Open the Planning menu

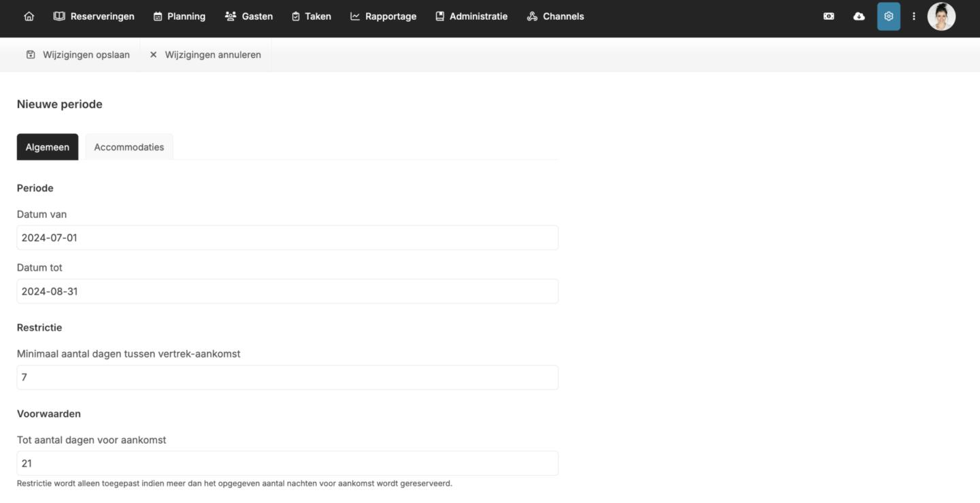(179, 16)
